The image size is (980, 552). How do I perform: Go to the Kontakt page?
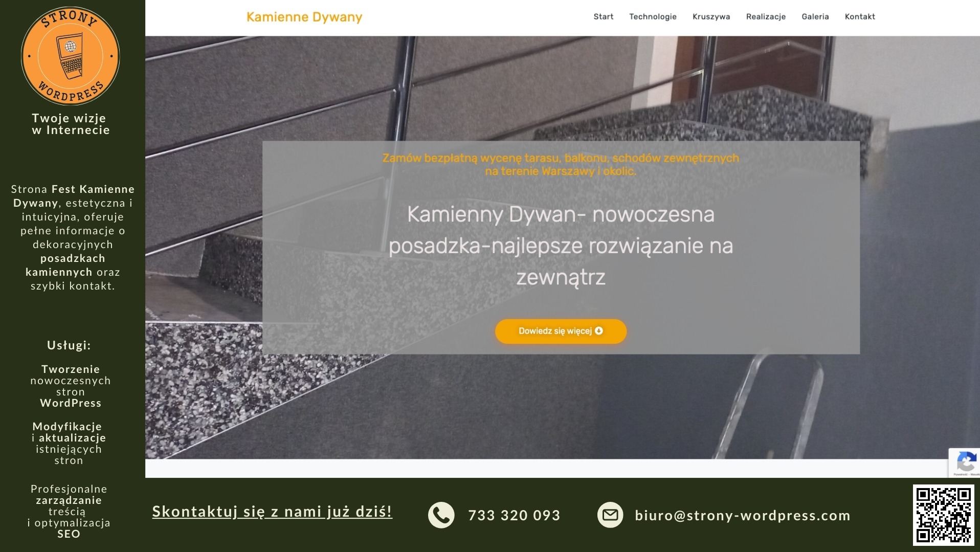[860, 16]
